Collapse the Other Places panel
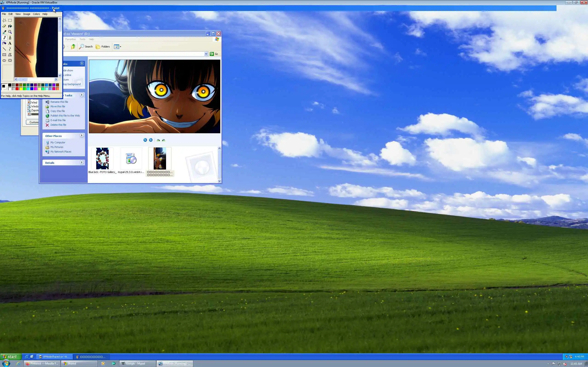This screenshot has width=588, height=367. tap(82, 135)
